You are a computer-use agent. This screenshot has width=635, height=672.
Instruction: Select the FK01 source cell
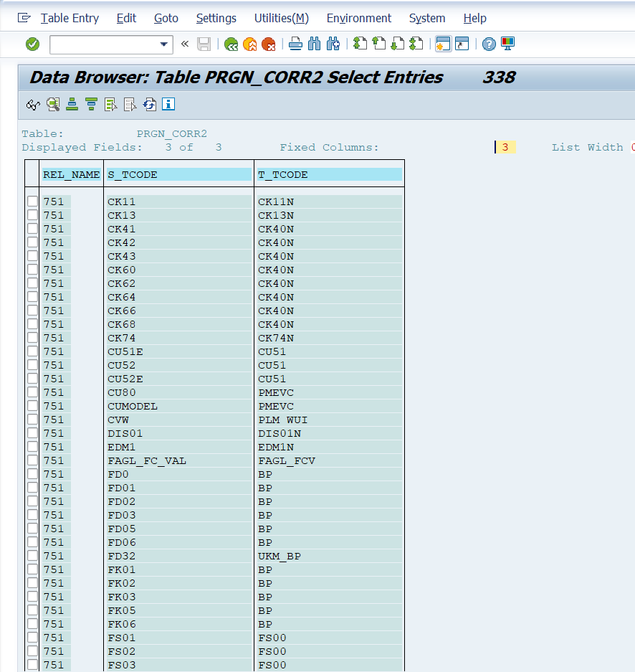pos(179,569)
